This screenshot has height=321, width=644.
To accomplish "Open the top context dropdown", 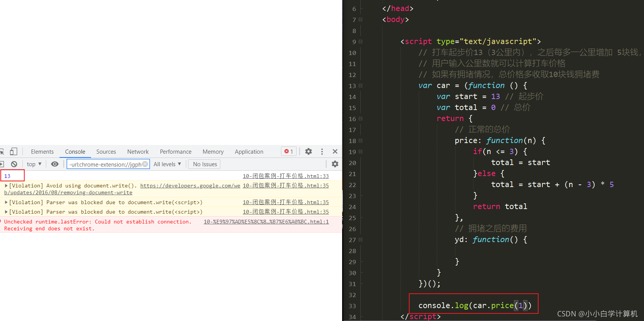I will click(x=34, y=164).
